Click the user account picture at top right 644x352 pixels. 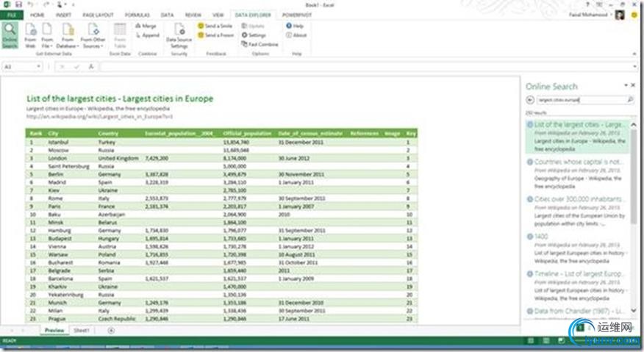coord(620,15)
